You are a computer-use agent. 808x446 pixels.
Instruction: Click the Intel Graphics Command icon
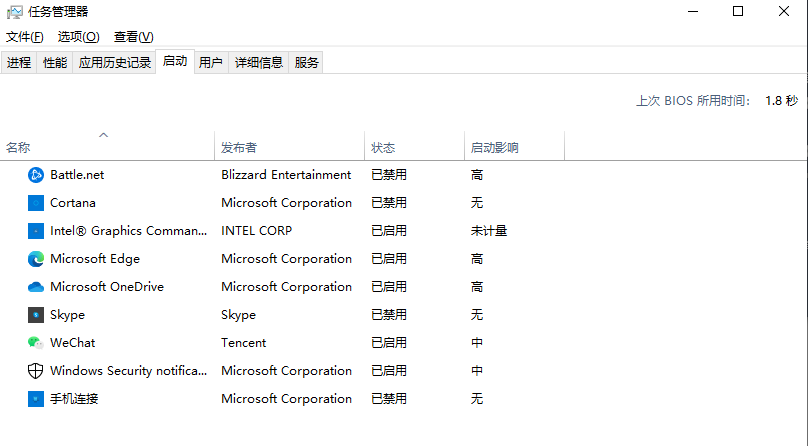pos(36,231)
